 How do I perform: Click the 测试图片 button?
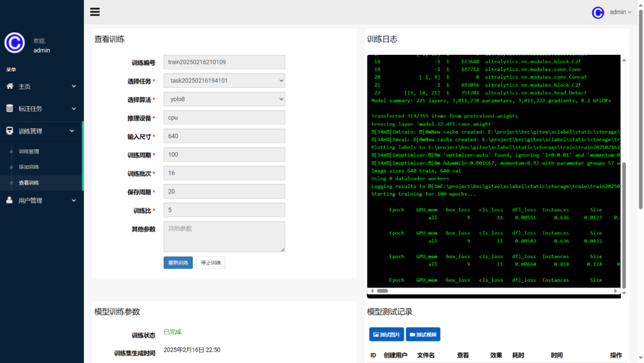tap(386, 334)
